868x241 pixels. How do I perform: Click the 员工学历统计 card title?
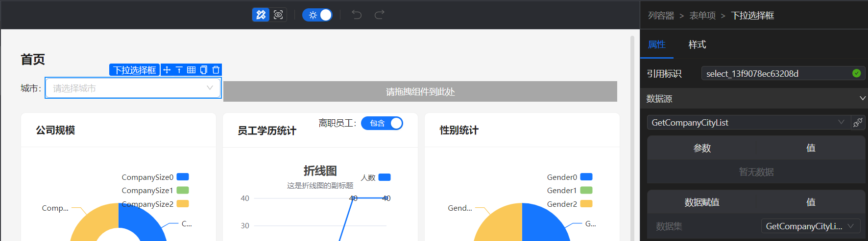point(267,131)
